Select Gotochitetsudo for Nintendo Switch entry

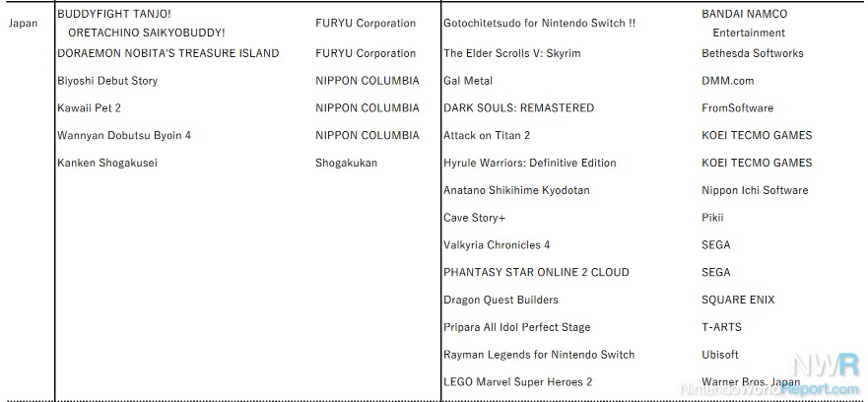pos(540,24)
